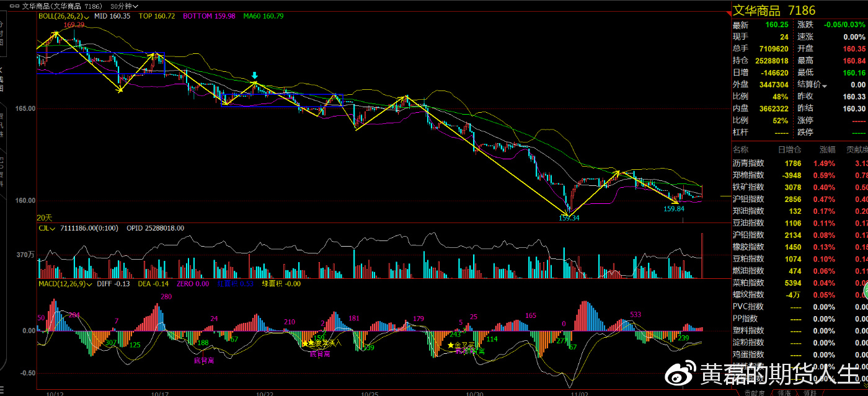This screenshot has height=396, width=868.
Task: Select the 塑料指数 row
Action: (800, 330)
